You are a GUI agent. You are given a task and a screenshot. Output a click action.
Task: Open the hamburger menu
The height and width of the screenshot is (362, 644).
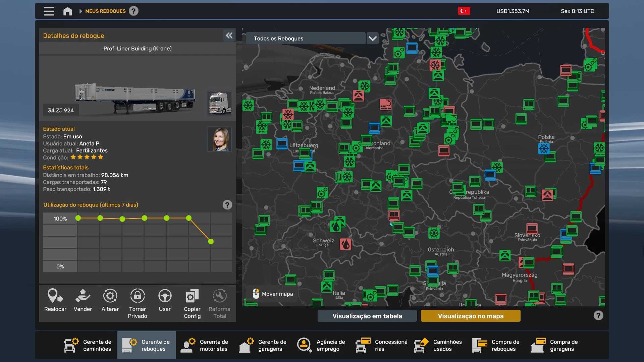click(49, 11)
